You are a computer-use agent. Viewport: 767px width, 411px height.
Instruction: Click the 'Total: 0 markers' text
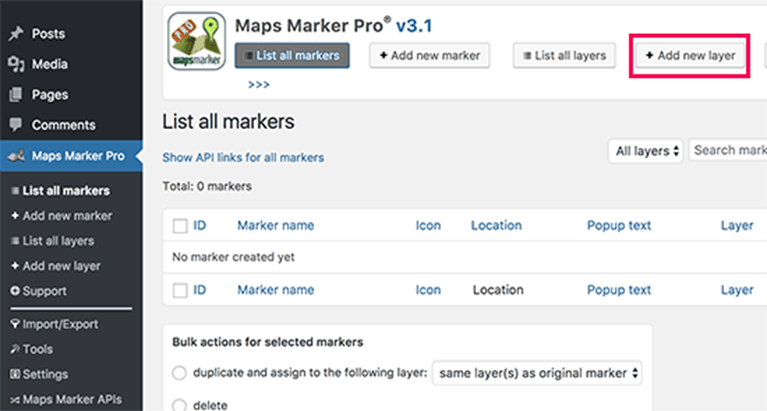pyautogui.click(x=207, y=186)
